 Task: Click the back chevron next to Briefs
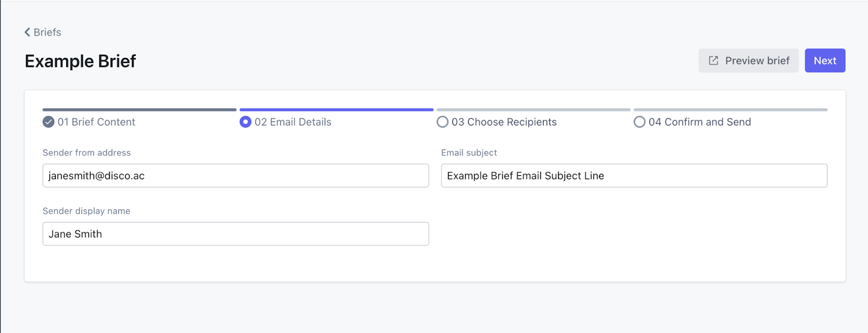pyautogui.click(x=27, y=32)
